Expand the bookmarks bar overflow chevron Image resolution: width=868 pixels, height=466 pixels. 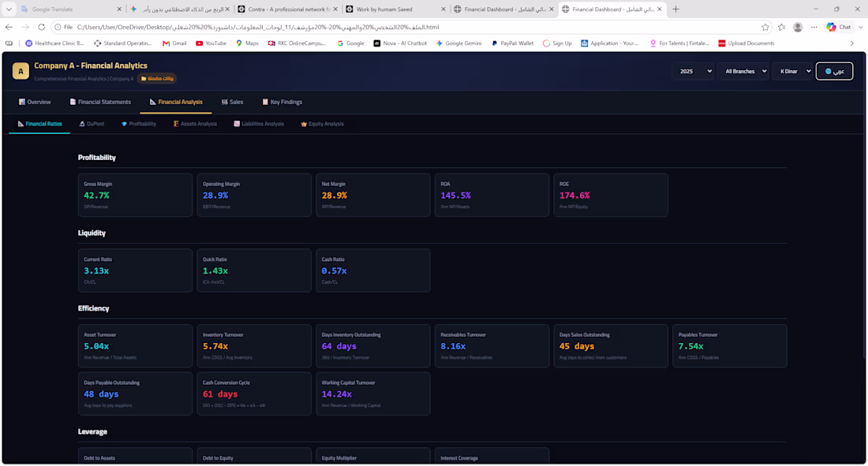pos(852,43)
